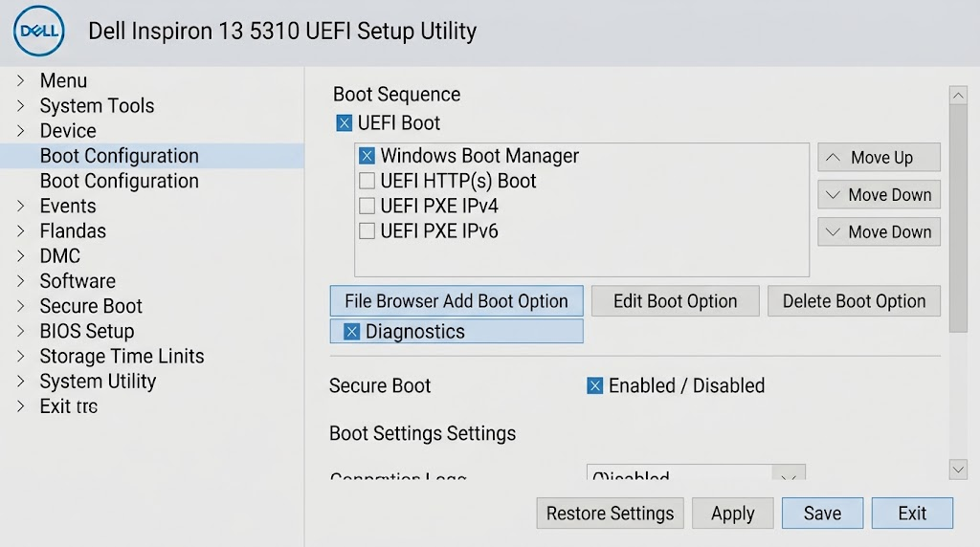
Task: Expand the BIOS Setup chevron
Action: [x=21, y=330]
